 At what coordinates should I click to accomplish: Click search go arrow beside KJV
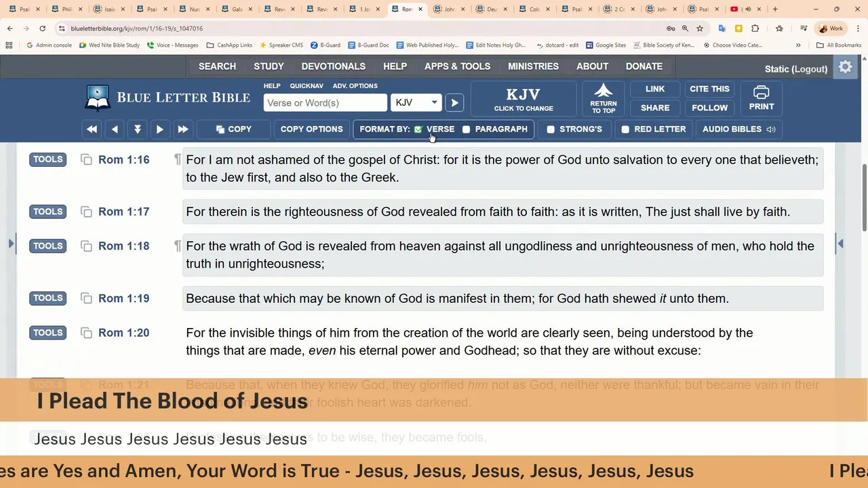(x=454, y=102)
